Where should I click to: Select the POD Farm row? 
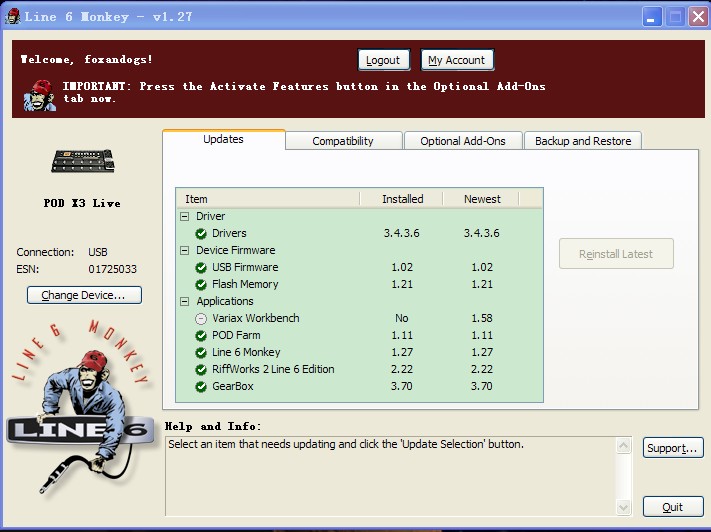tap(359, 336)
